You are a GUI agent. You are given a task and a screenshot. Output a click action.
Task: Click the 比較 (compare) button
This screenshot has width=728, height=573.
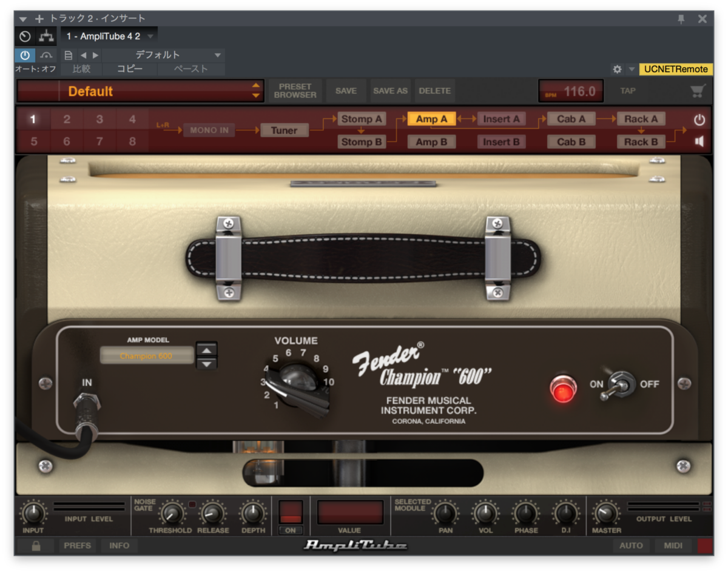tap(81, 69)
